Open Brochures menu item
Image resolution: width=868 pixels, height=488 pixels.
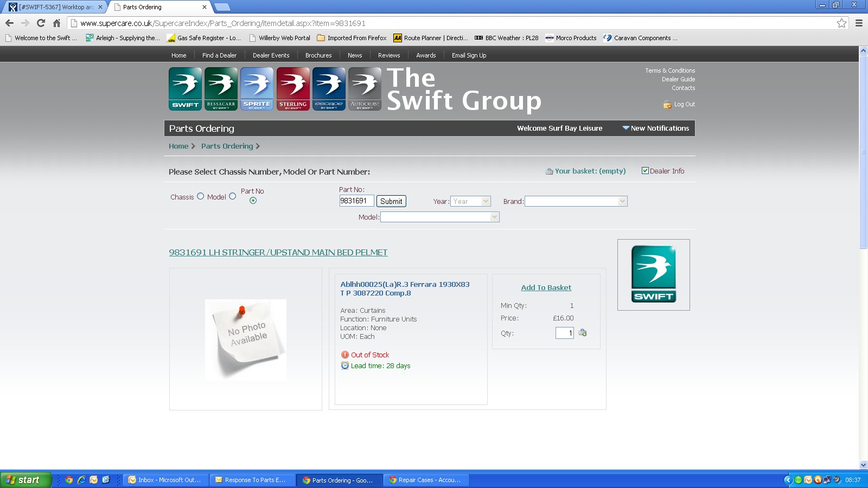(318, 55)
